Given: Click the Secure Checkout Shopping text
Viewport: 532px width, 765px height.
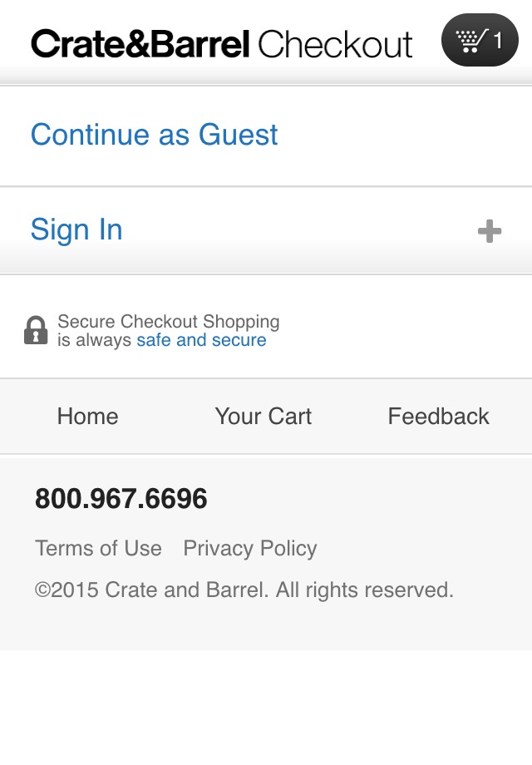Looking at the screenshot, I should [168, 322].
